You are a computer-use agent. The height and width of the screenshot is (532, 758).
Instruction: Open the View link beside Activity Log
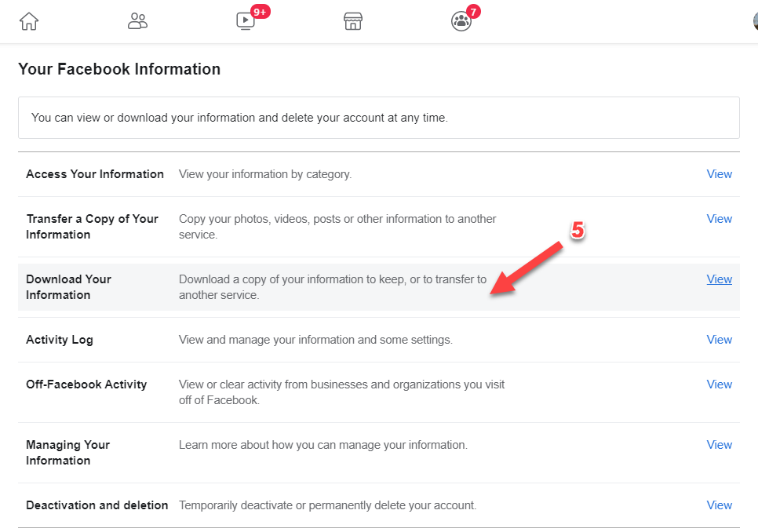coord(719,340)
